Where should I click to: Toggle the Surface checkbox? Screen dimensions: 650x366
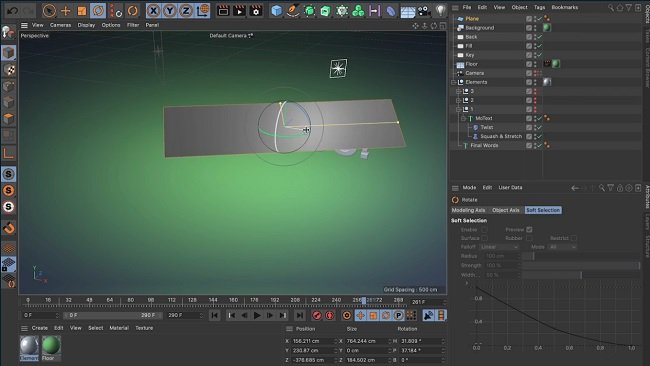(484, 238)
